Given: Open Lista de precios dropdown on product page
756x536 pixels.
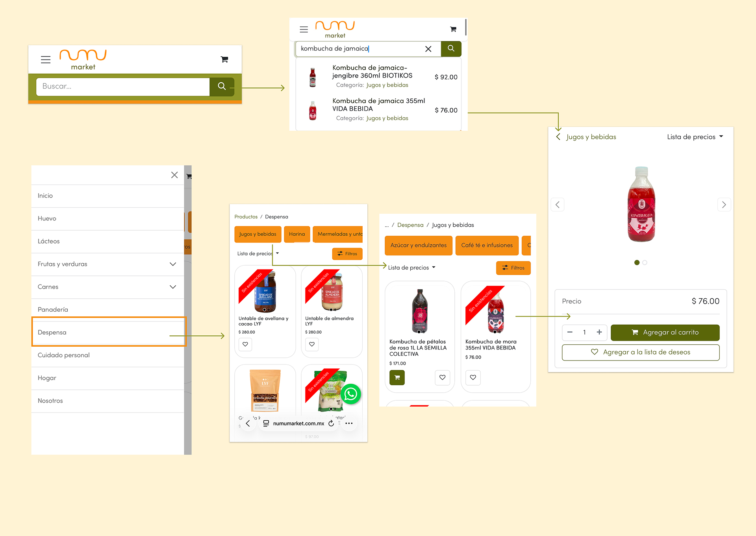Looking at the screenshot, I should click(695, 137).
